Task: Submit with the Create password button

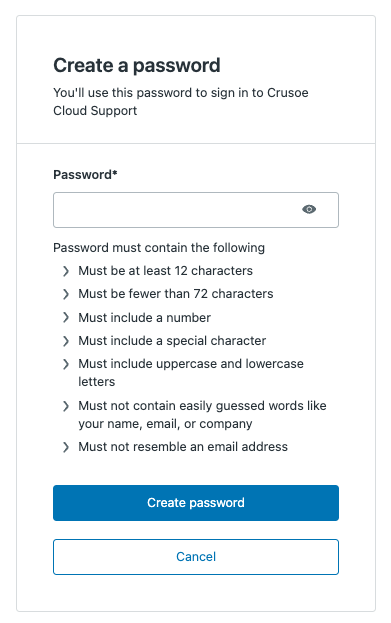Action: (x=196, y=503)
